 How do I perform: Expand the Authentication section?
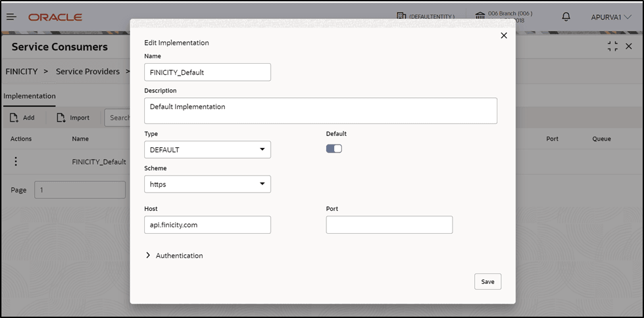click(x=148, y=256)
